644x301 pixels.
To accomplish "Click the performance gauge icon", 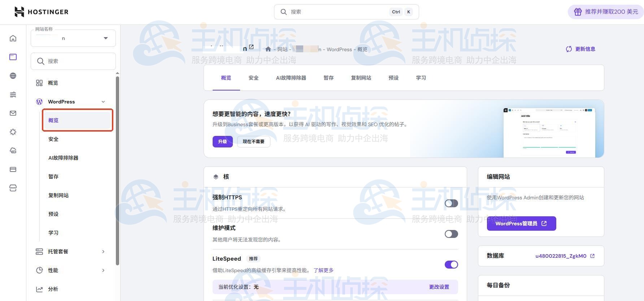I will coord(39,270).
